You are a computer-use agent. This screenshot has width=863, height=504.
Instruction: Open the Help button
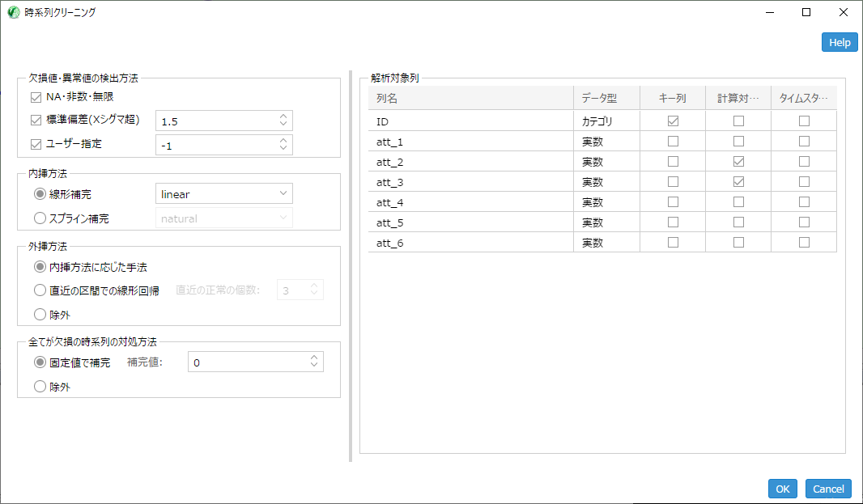point(840,42)
